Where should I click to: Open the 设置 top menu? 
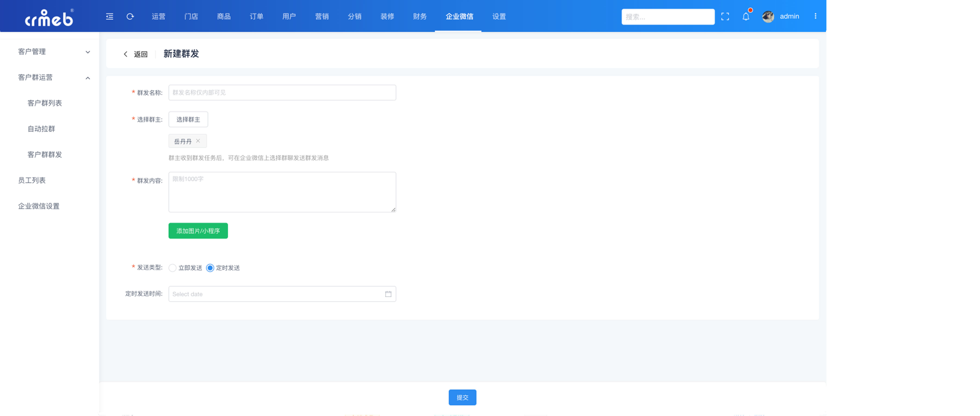point(499,16)
